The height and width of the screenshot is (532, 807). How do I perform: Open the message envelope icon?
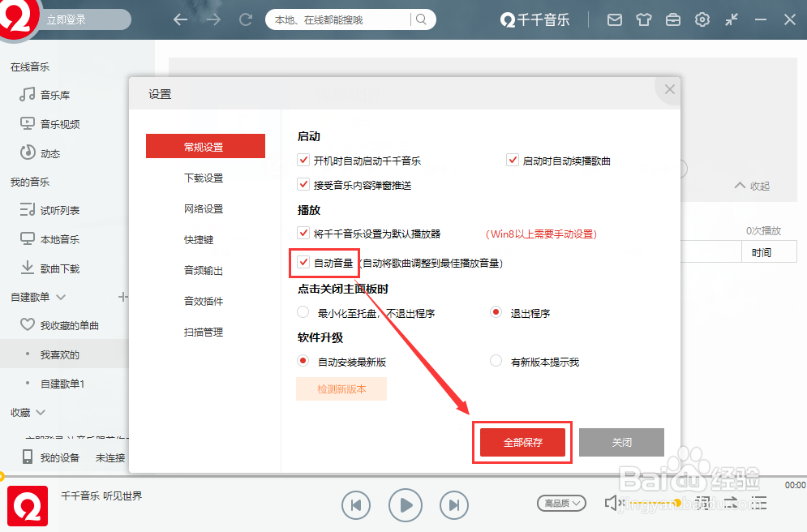pos(614,19)
